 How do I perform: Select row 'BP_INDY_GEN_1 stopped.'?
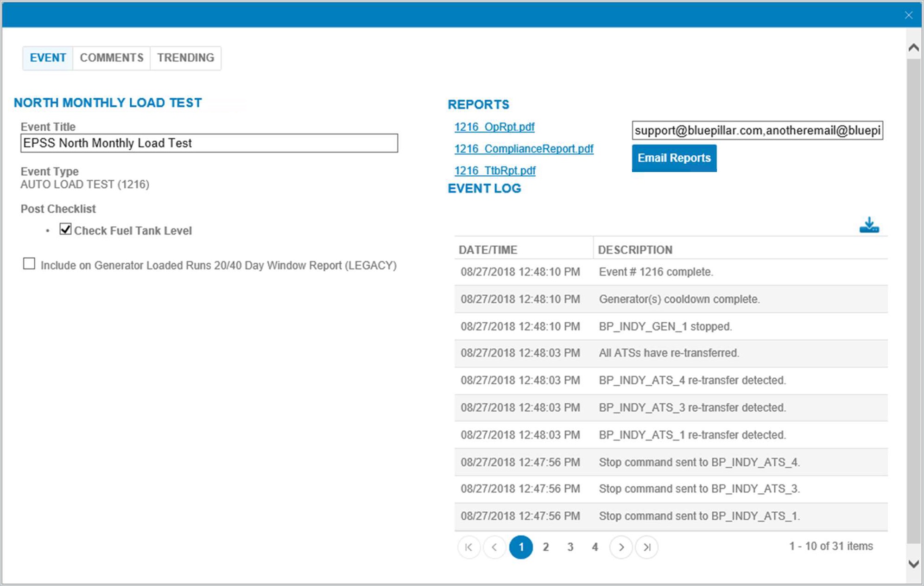pyautogui.click(x=671, y=326)
